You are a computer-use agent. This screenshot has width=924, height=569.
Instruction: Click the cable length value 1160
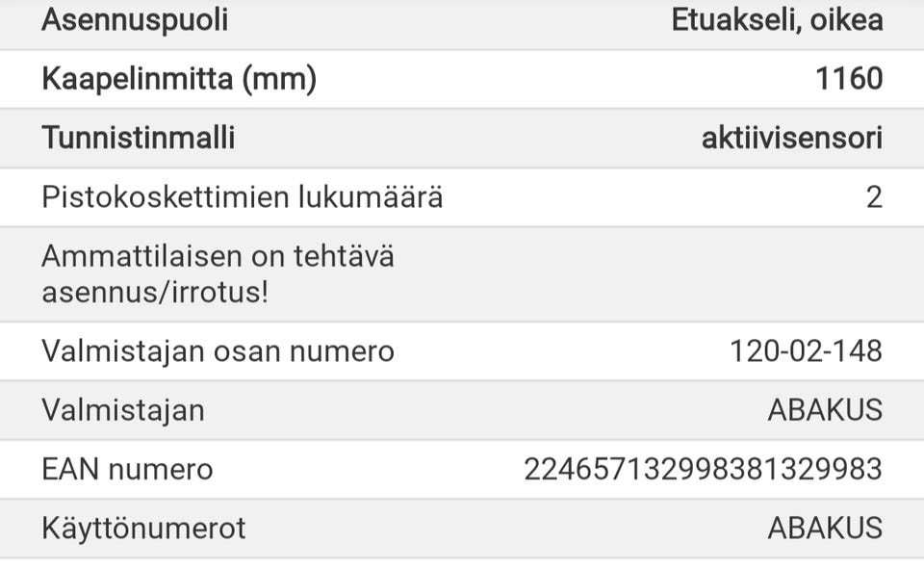point(849,79)
